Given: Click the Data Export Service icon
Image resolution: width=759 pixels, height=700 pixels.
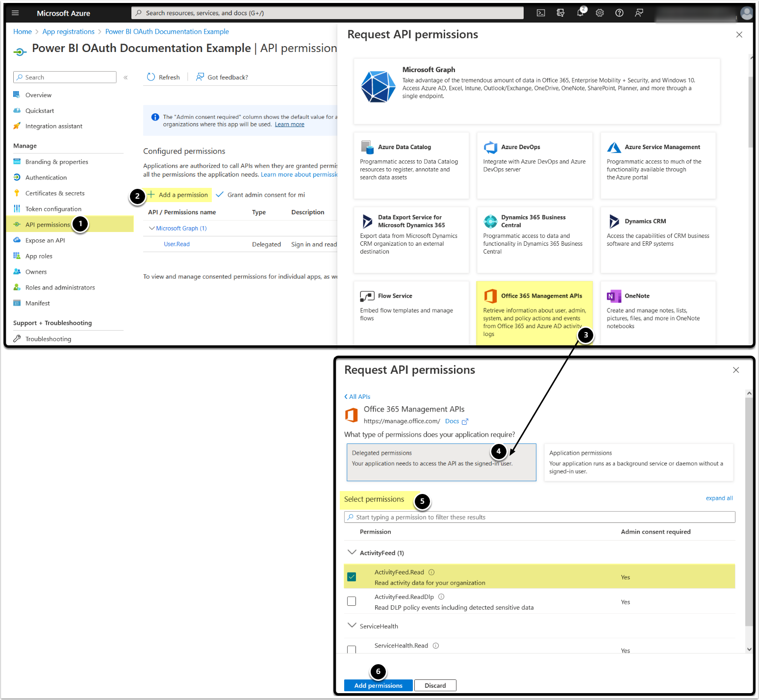Looking at the screenshot, I should point(367,221).
